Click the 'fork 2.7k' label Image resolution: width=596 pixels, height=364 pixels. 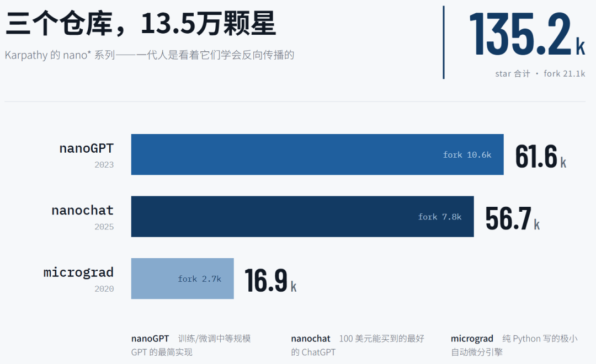(x=200, y=279)
